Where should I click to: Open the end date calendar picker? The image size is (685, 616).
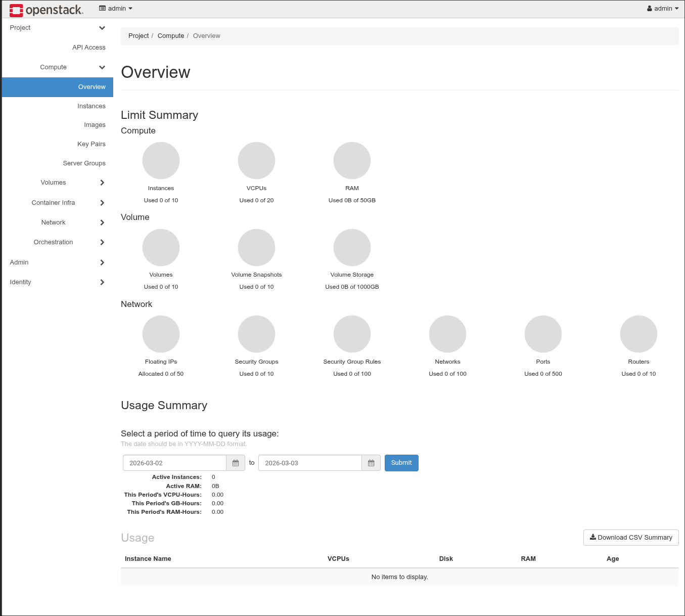tap(371, 463)
